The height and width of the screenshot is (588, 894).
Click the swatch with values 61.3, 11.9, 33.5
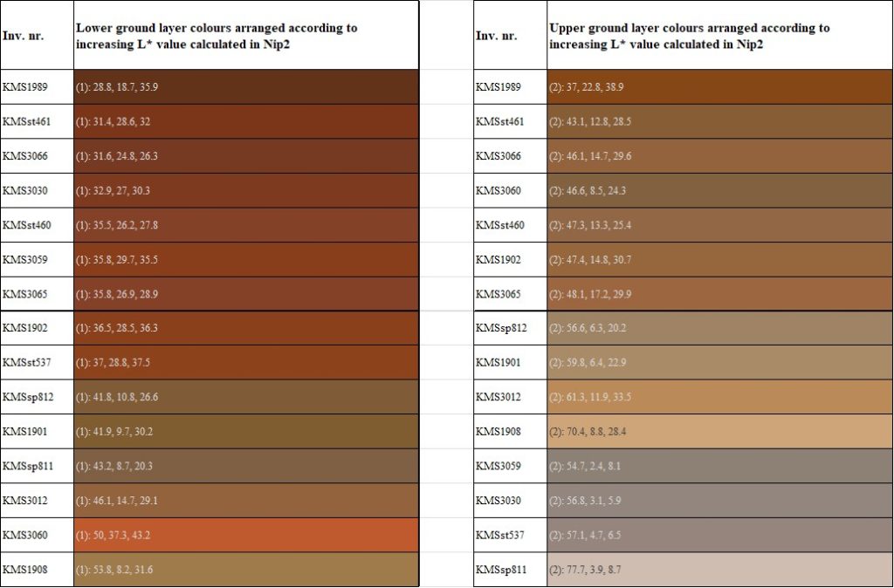click(x=719, y=397)
